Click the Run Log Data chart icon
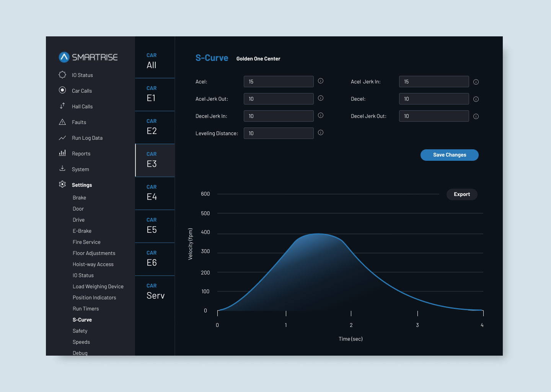The width and height of the screenshot is (551, 392). click(62, 138)
